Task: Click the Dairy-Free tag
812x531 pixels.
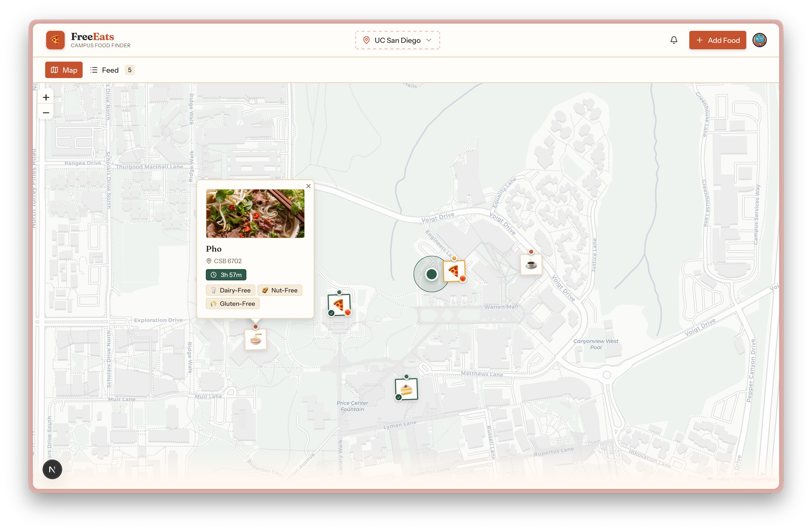Action: click(x=231, y=290)
